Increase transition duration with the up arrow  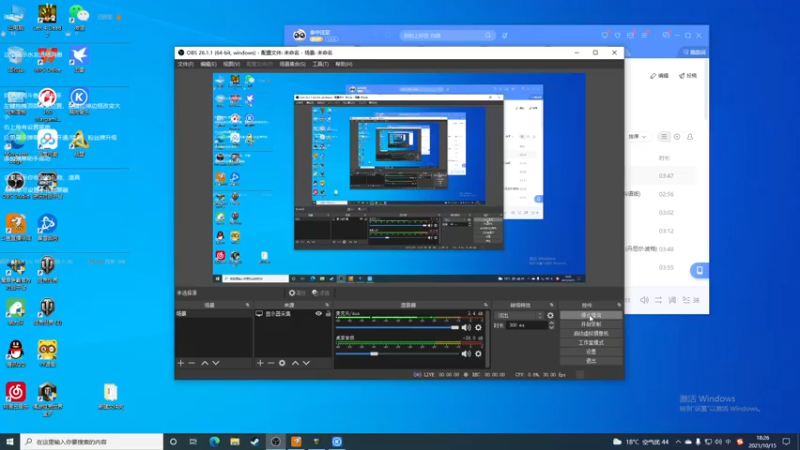pos(552,323)
